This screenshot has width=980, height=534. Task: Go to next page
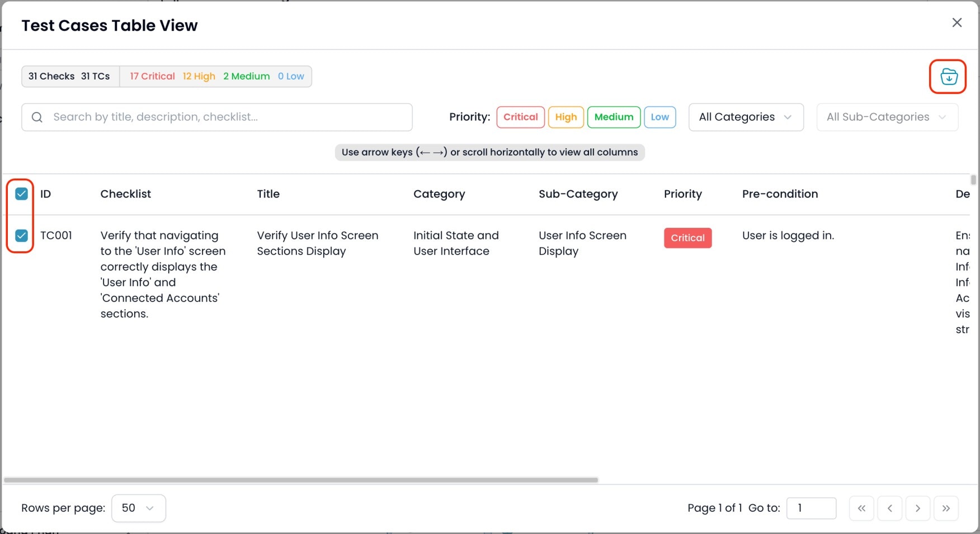[x=918, y=508]
